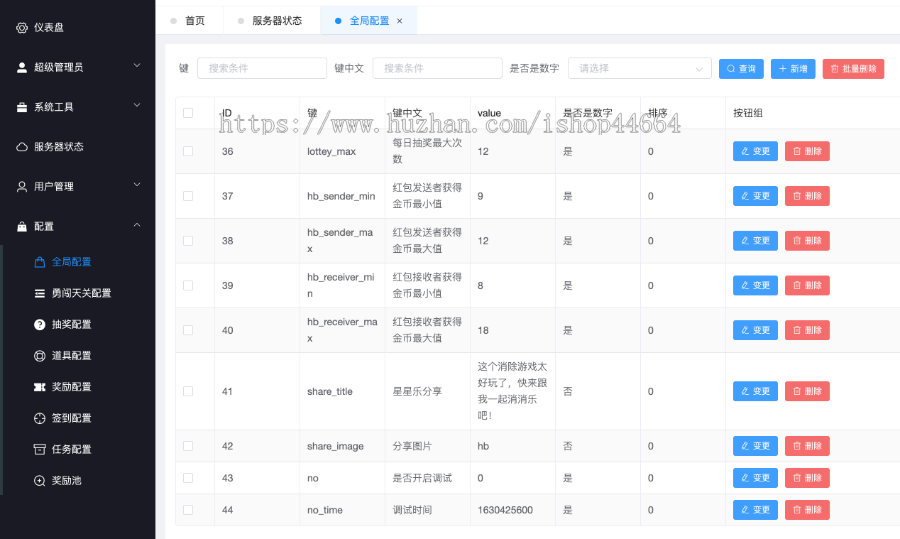Expand the 用户管理 menu chevron

point(137,184)
